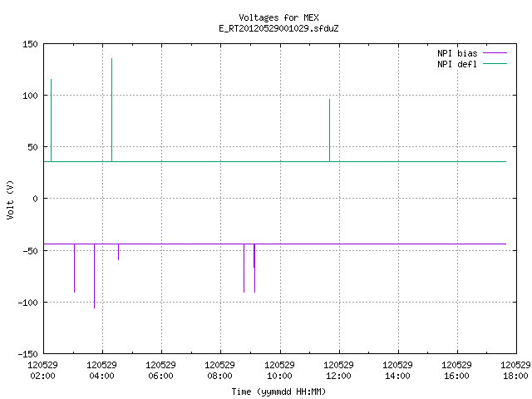Click the x-axis tick label 120529 06:00
The image size is (532, 399).
pos(160,371)
